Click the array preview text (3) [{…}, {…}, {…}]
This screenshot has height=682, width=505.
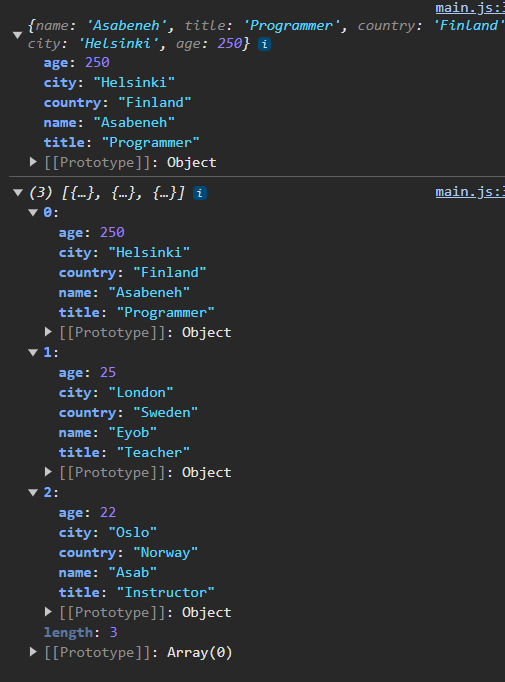[x=107, y=193]
